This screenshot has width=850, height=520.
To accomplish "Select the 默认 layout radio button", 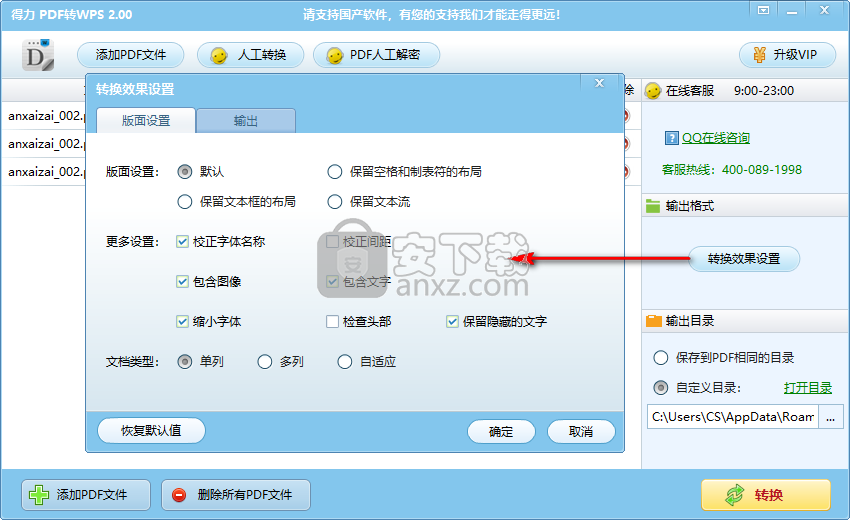I will click(185, 172).
